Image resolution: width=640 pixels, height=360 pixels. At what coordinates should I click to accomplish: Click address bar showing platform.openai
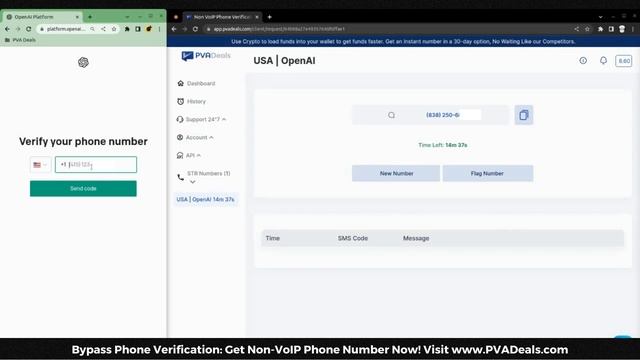(x=65, y=29)
